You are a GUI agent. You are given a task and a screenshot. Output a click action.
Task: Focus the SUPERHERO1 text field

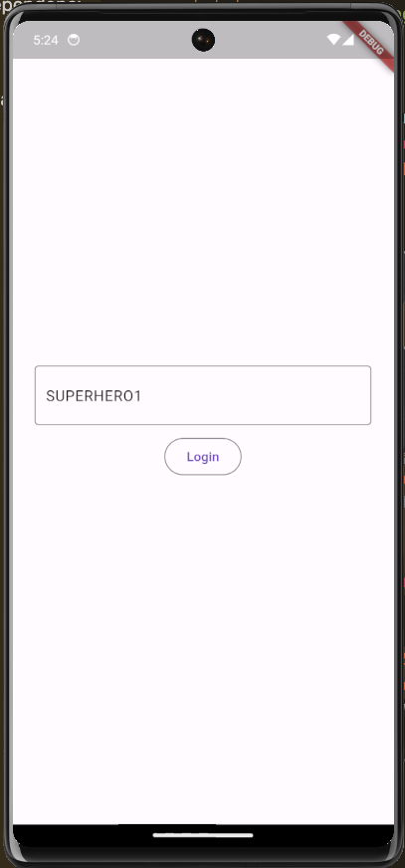203,395
